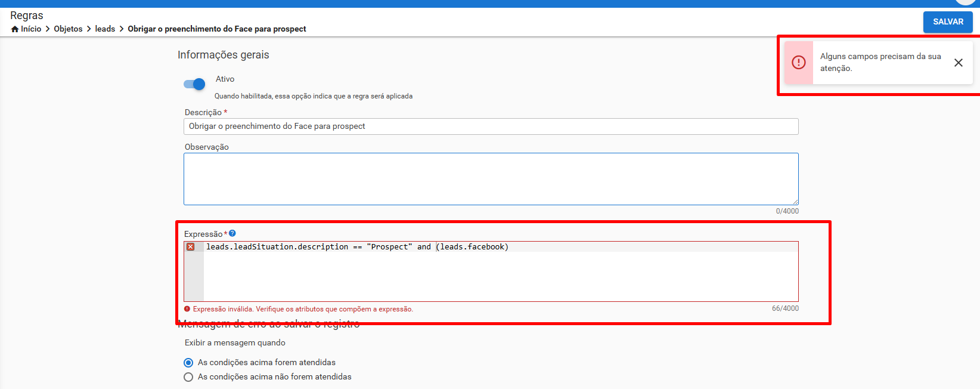
Task: Click the 'Informações gerais' heading
Action: coord(224,55)
